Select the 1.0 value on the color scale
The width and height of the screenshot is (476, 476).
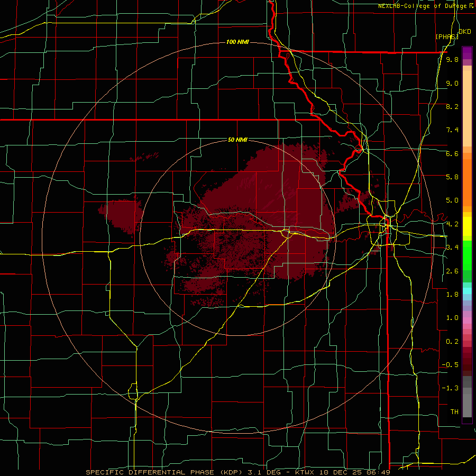[452, 317]
